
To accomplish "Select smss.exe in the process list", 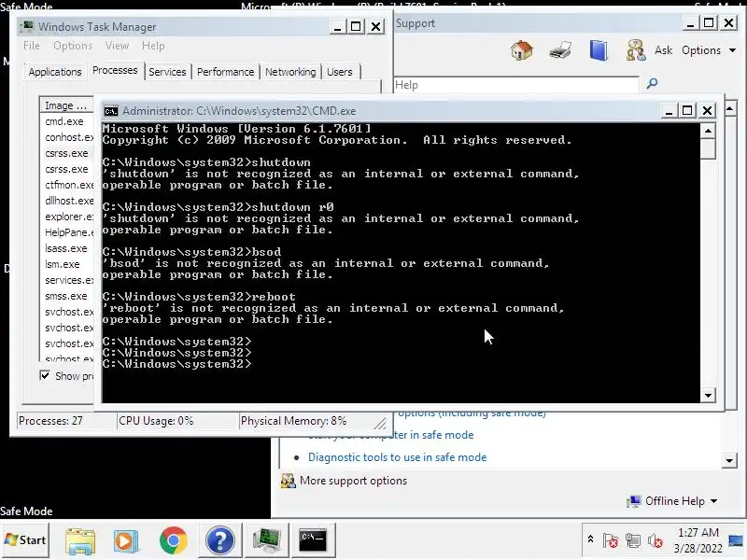I will click(66, 296).
